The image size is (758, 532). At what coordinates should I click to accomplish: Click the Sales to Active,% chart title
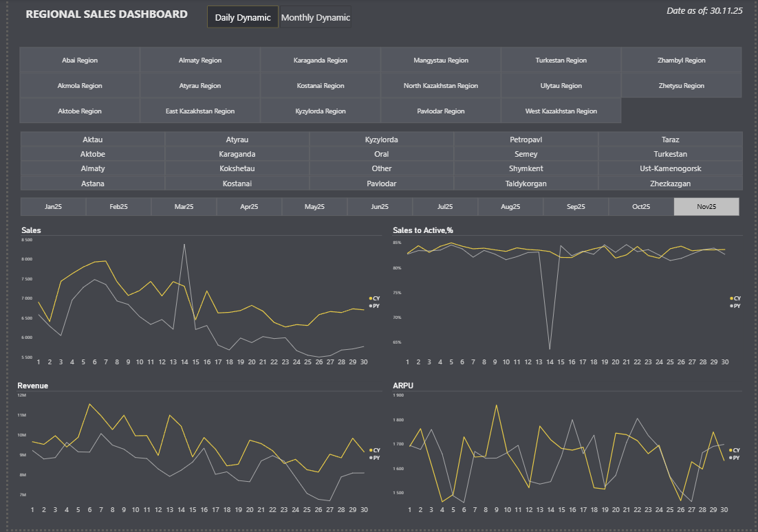pyautogui.click(x=420, y=230)
